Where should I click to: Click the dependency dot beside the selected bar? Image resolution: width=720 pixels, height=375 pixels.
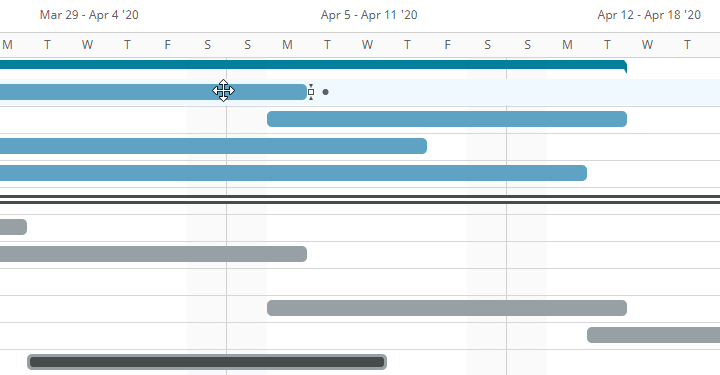[x=326, y=92]
